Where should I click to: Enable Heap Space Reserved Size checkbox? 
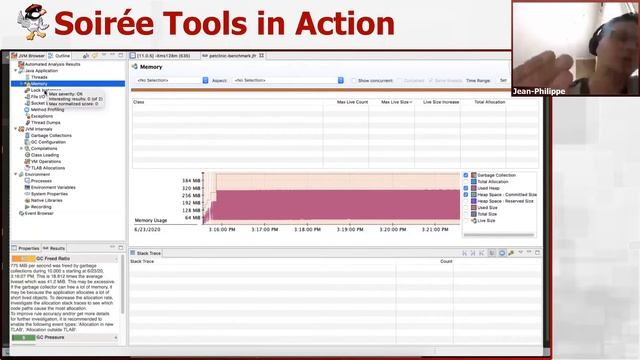tap(466, 201)
